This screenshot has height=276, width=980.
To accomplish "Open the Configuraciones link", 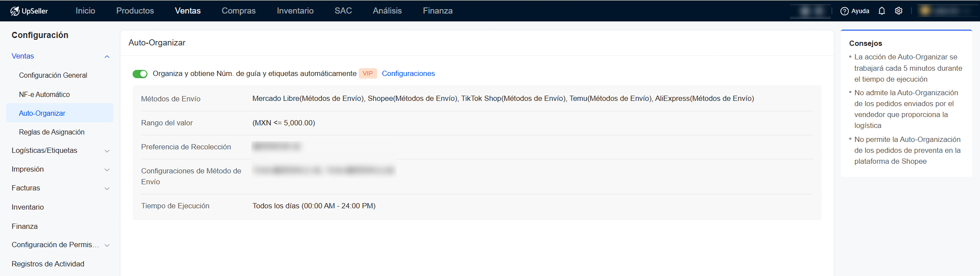I will 408,73.
